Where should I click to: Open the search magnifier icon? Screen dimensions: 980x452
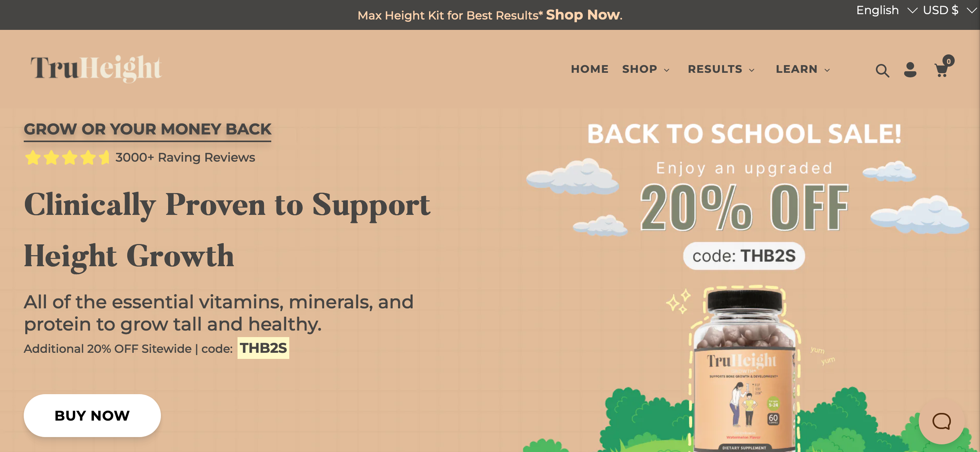click(x=882, y=70)
